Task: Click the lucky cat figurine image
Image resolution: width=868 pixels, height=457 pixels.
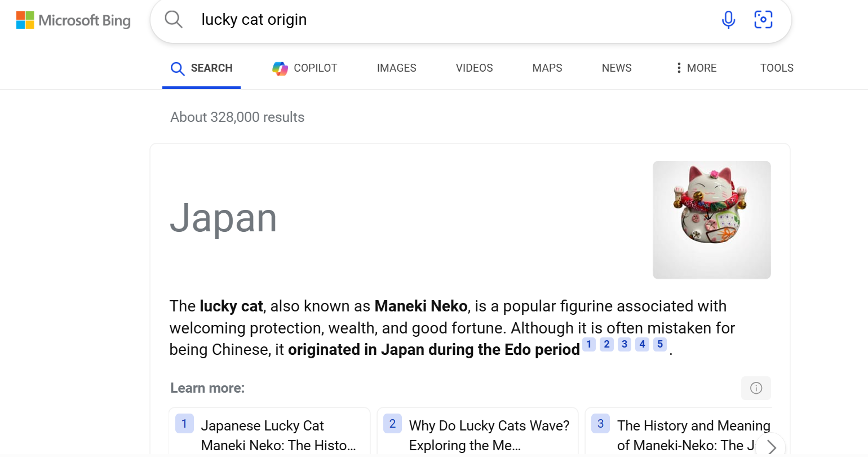Action: (x=711, y=219)
